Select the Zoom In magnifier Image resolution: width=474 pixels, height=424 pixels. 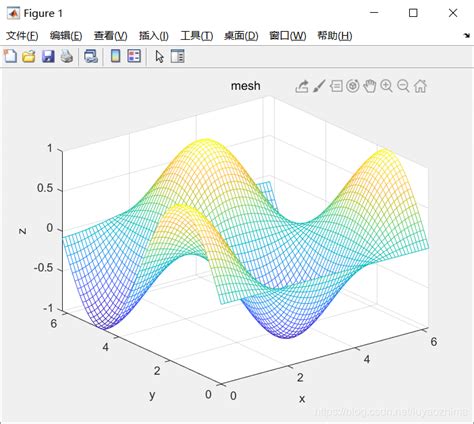387,86
